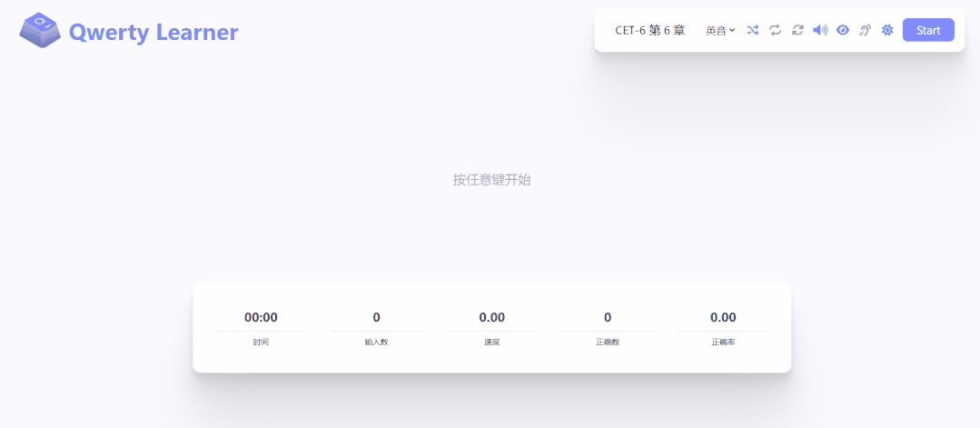Click the circular sync arrows icon

click(797, 30)
